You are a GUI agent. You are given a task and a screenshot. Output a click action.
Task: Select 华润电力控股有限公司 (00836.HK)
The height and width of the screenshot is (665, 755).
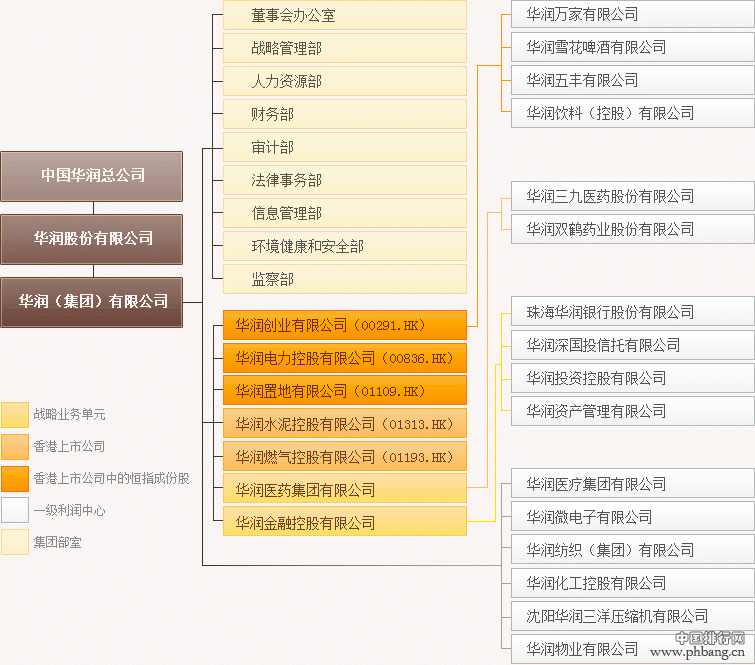pyautogui.click(x=345, y=358)
